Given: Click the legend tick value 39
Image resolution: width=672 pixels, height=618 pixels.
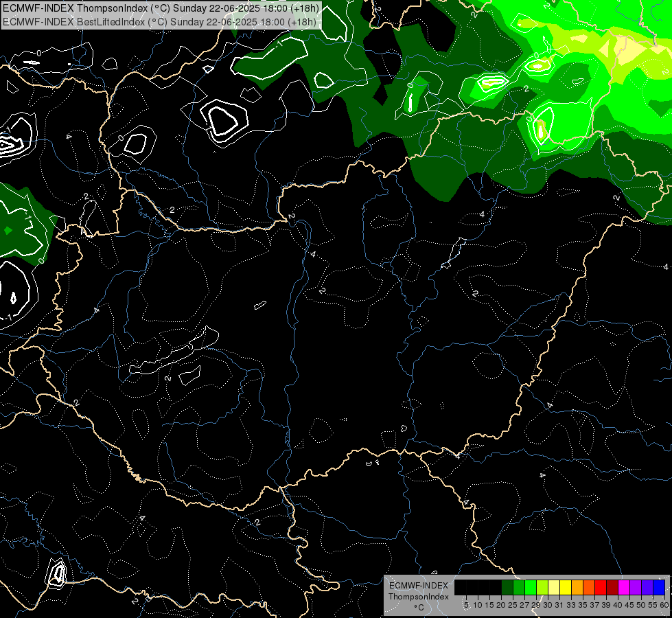Looking at the screenshot, I should 606,605.
